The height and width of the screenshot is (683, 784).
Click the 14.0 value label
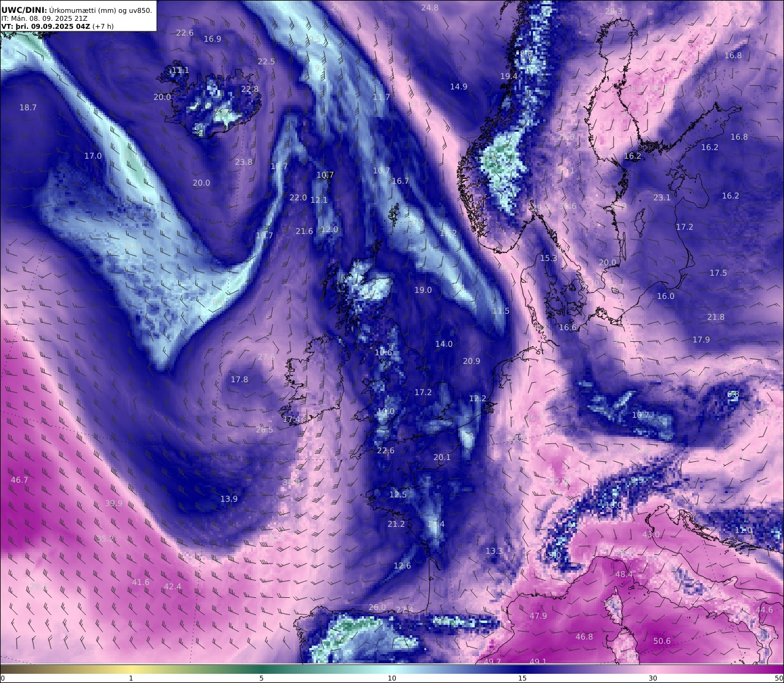click(444, 344)
